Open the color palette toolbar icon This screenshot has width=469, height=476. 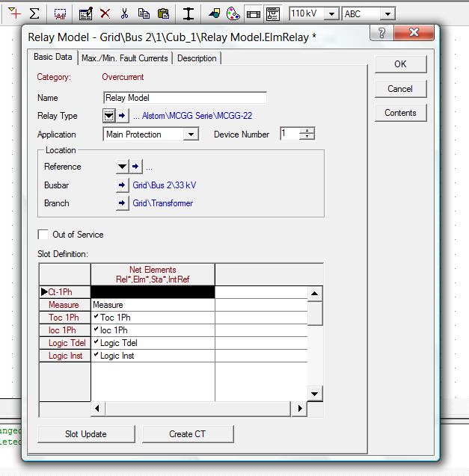coord(233,13)
